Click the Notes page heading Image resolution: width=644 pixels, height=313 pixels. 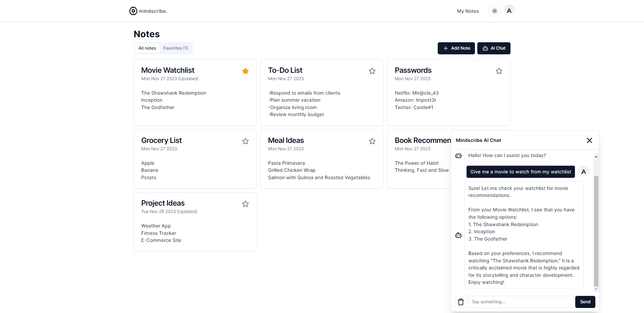(x=147, y=34)
